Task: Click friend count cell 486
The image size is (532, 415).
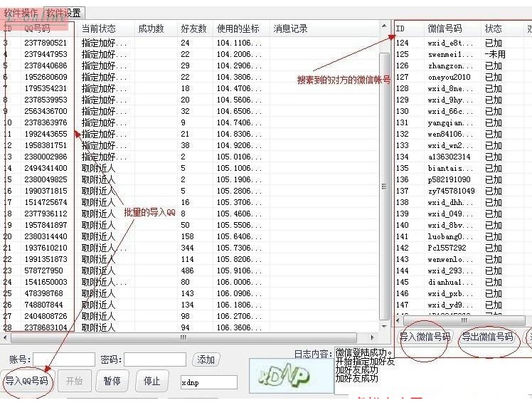Action: 187,270
